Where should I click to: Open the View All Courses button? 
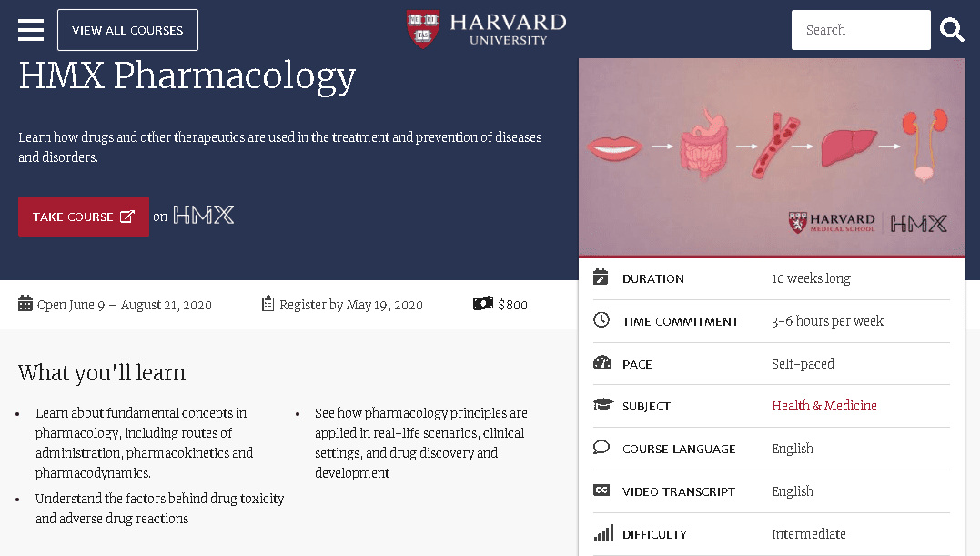point(127,30)
